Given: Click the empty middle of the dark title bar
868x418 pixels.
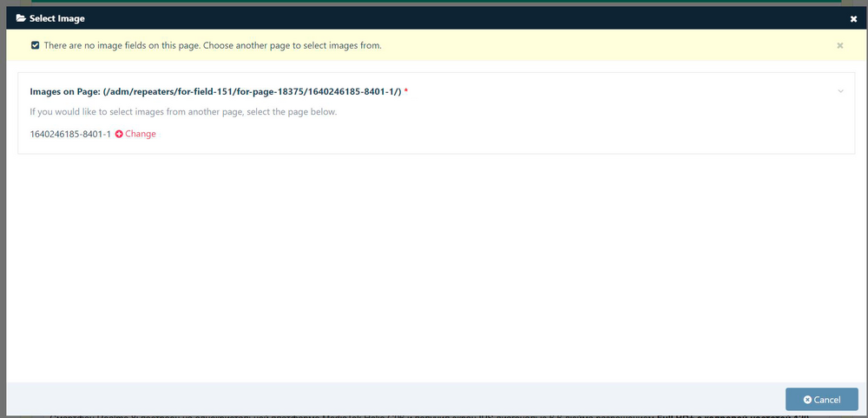Looking at the screenshot, I should [x=434, y=18].
